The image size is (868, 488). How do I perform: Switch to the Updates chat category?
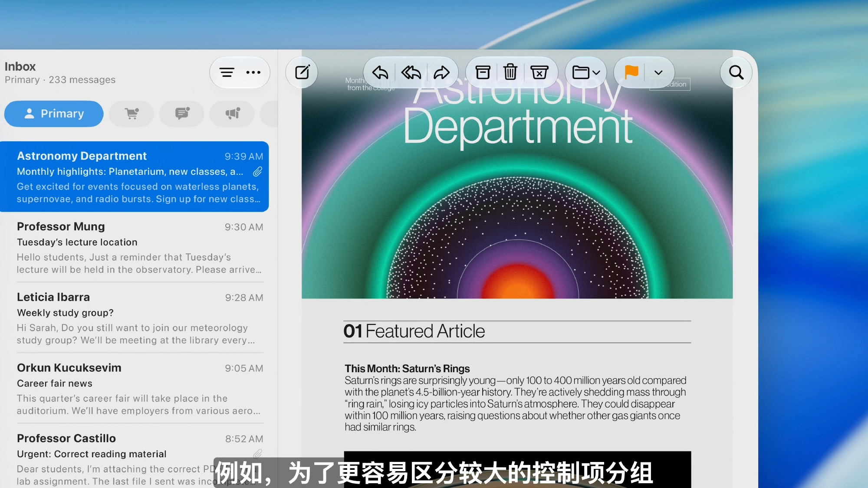click(182, 114)
